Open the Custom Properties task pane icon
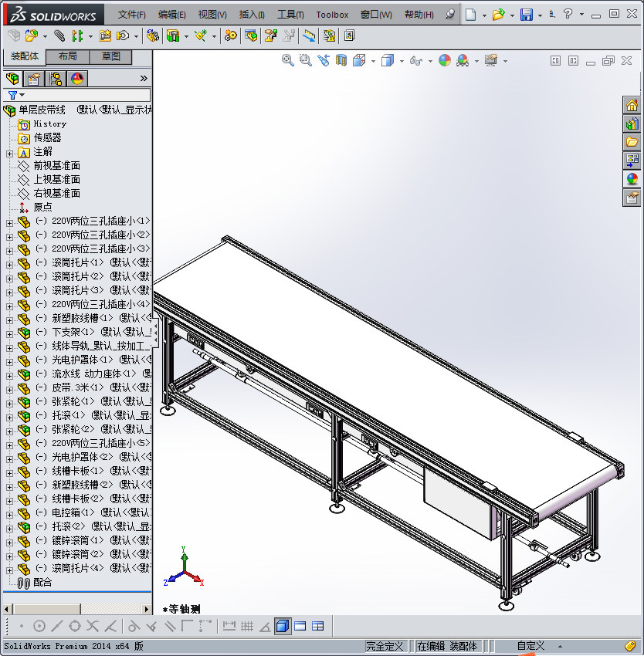This screenshot has height=656, width=644. click(x=632, y=198)
